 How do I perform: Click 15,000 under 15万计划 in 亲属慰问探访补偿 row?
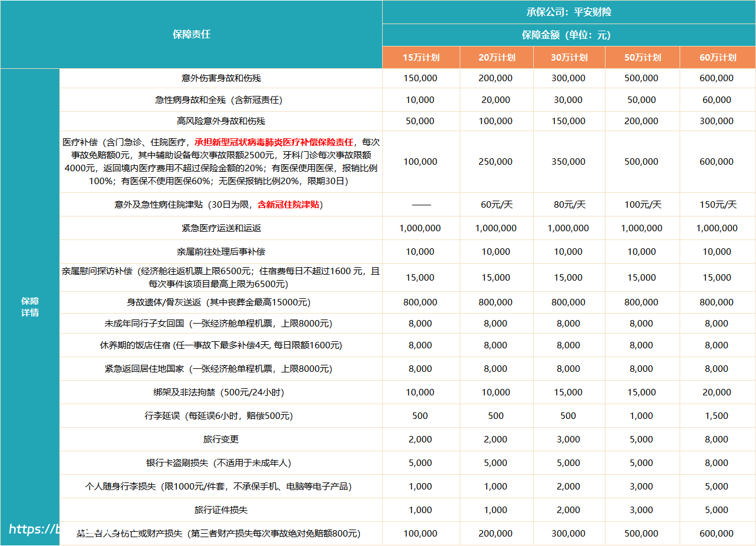(x=420, y=277)
